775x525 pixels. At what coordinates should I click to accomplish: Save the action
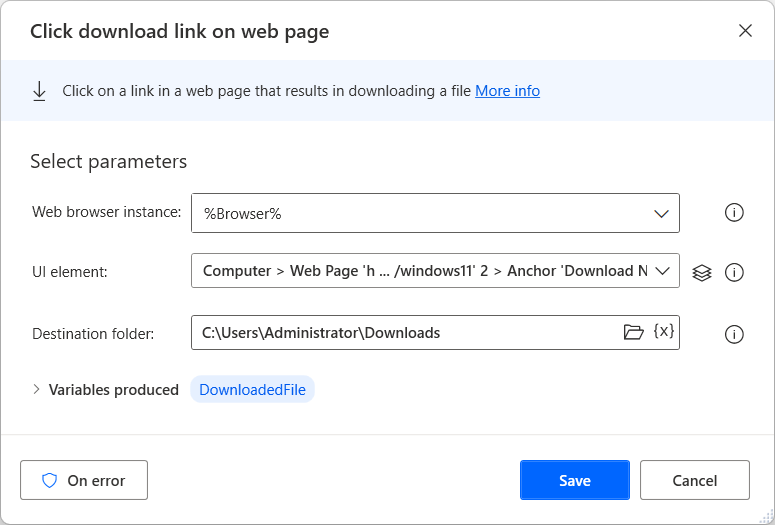pos(575,480)
